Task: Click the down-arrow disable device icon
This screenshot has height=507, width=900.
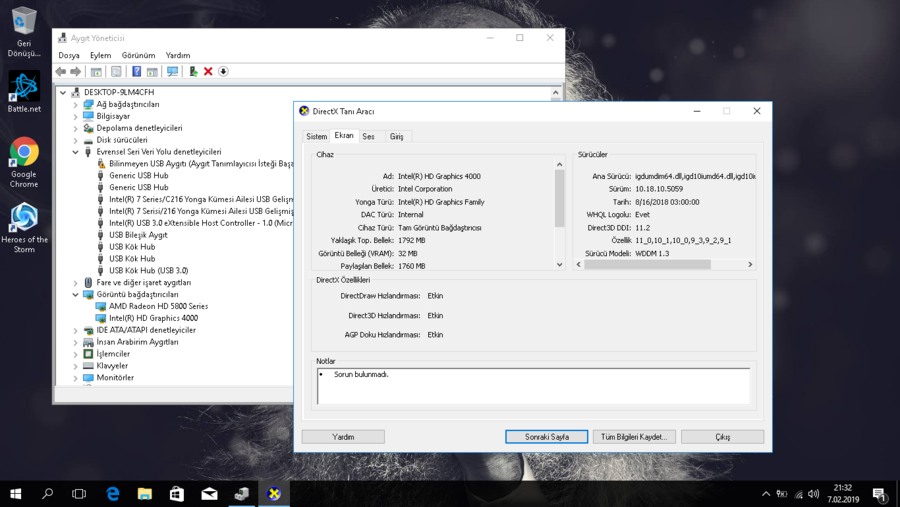Action: (x=223, y=72)
